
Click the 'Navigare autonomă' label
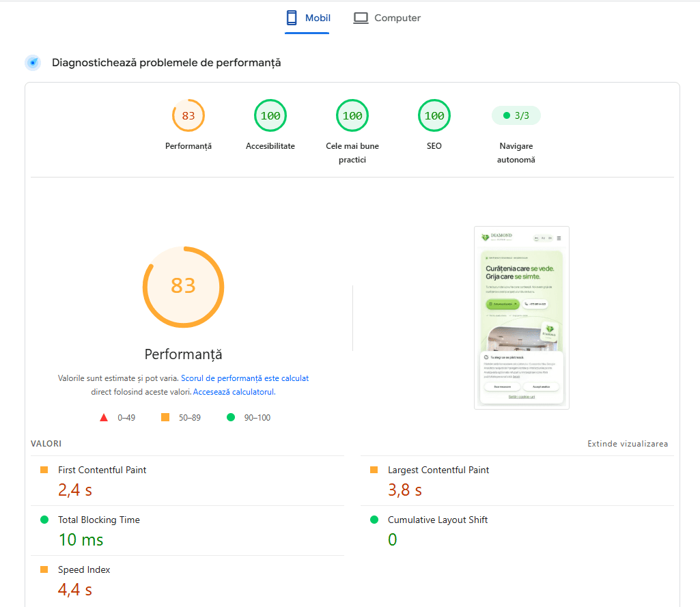(x=516, y=153)
